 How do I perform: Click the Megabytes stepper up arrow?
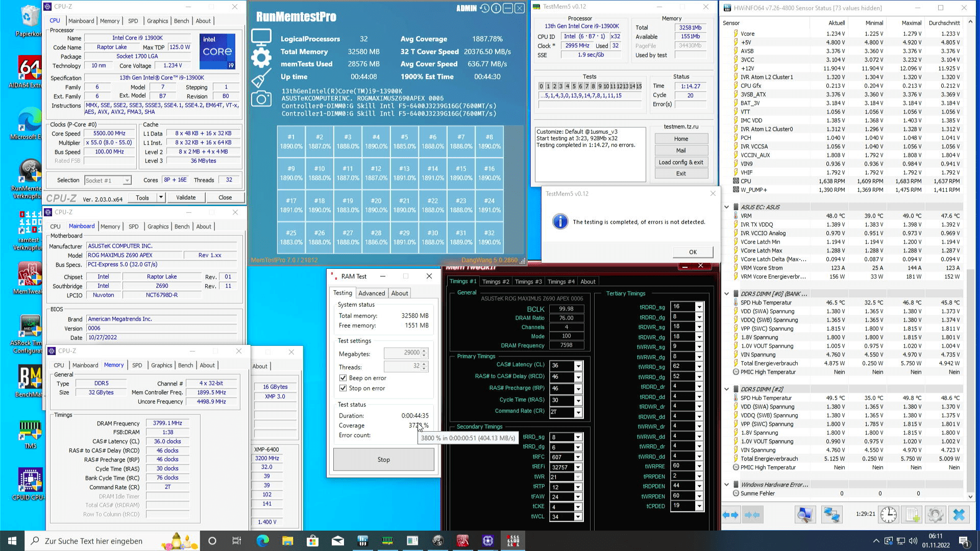(x=424, y=350)
